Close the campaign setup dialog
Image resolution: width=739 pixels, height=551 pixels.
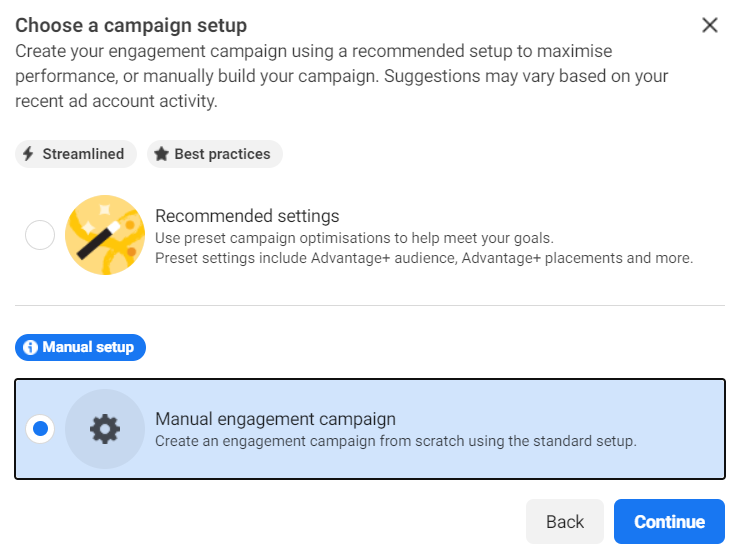(x=710, y=25)
